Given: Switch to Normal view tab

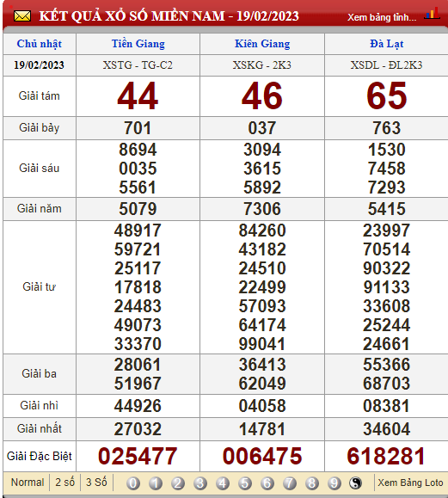Looking at the screenshot, I should click(28, 483).
